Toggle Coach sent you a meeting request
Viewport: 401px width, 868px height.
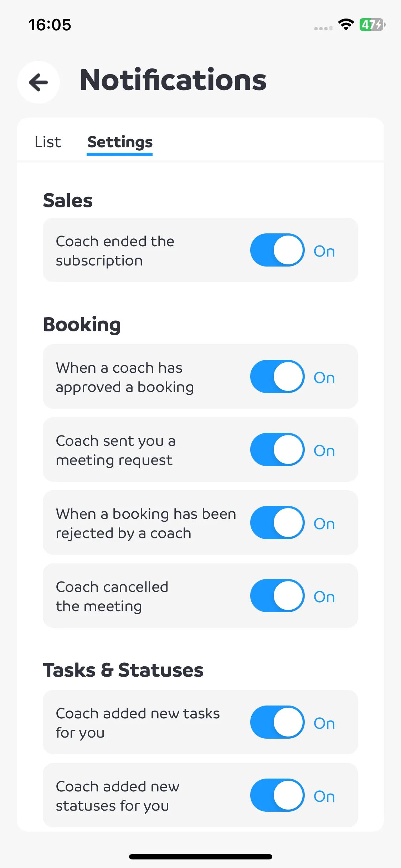[x=277, y=449]
